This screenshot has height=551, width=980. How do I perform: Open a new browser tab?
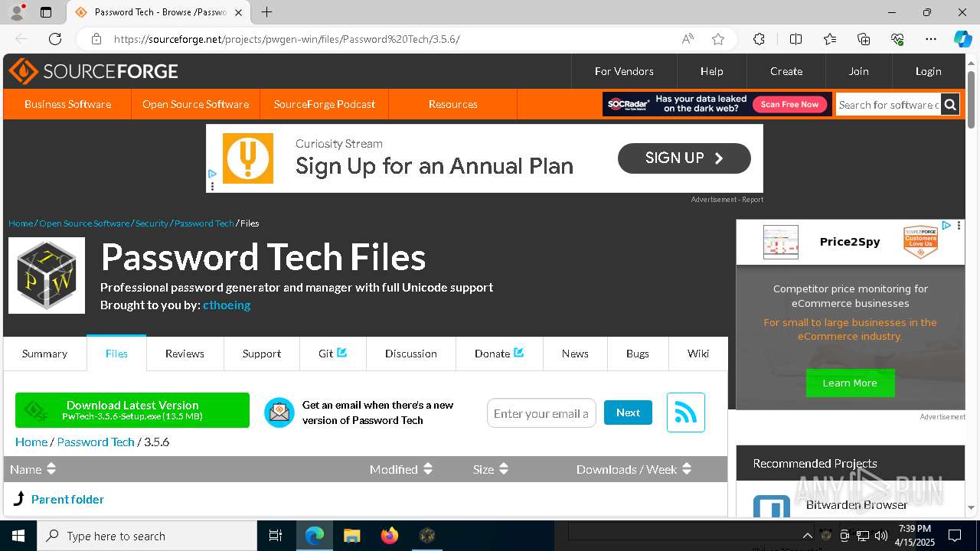(x=266, y=12)
